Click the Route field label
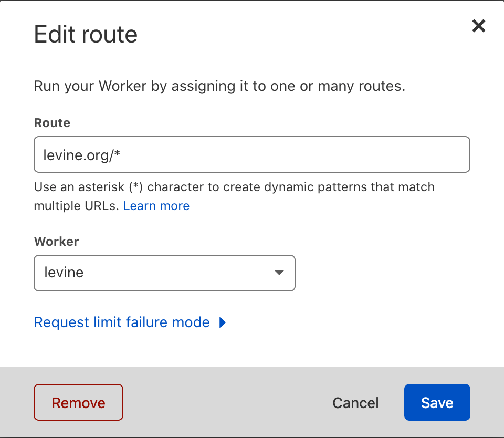The height and width of the screenshot is (438, 504). (52, 123)
